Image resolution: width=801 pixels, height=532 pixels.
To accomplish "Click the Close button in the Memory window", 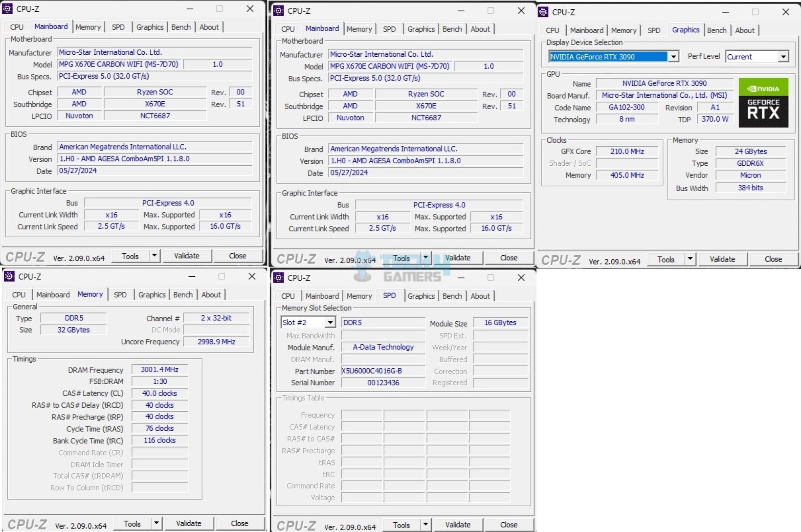I will pyautogui.click(x=239, y=523).
